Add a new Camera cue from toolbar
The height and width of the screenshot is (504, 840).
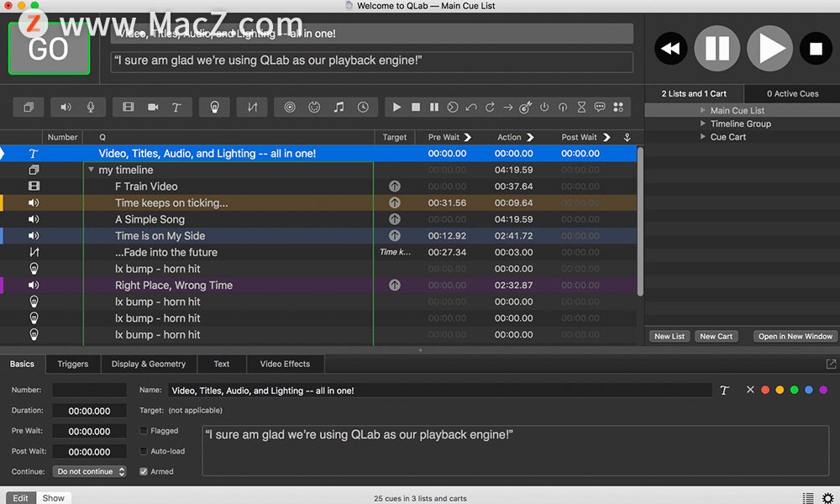point(153,108)
